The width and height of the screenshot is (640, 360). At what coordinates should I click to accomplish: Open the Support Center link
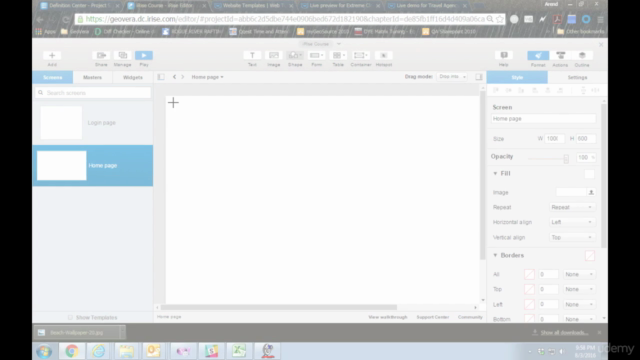click(433, 317)
